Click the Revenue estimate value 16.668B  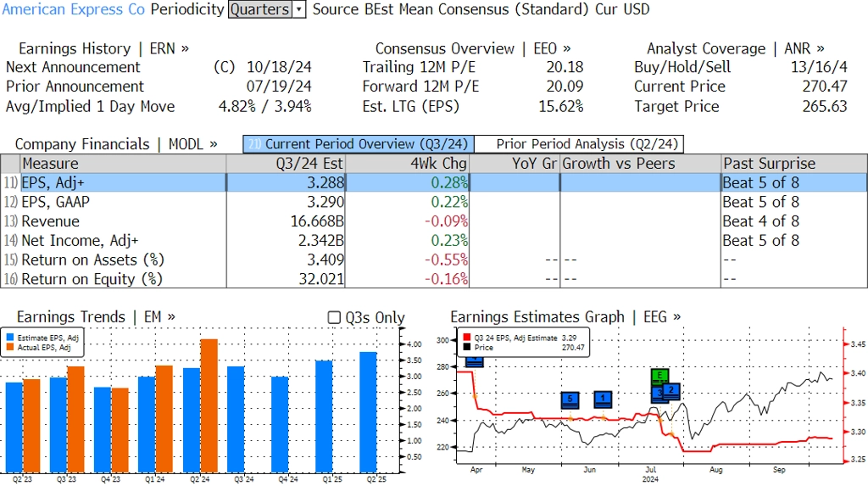(x=317, y=221)
